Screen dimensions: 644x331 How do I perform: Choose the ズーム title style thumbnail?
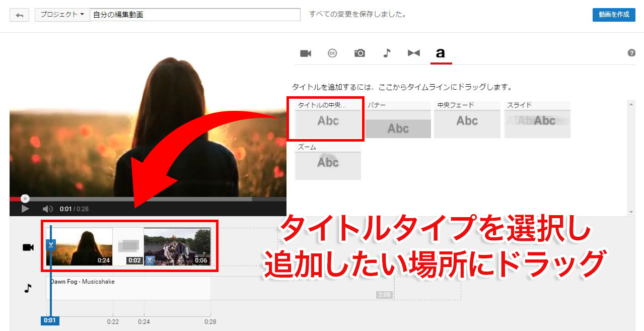coord(328,166)
